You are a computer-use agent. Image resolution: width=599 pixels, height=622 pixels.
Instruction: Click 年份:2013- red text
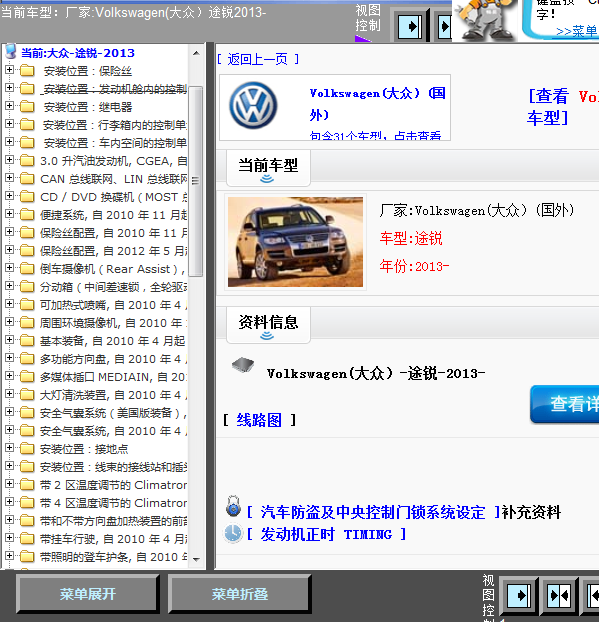coord(414,266)
